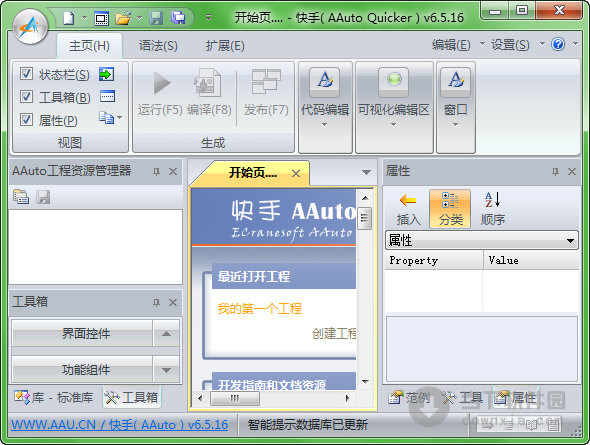
Task: Toggle the 工具箱(B) checkbox
Action: 26,97
